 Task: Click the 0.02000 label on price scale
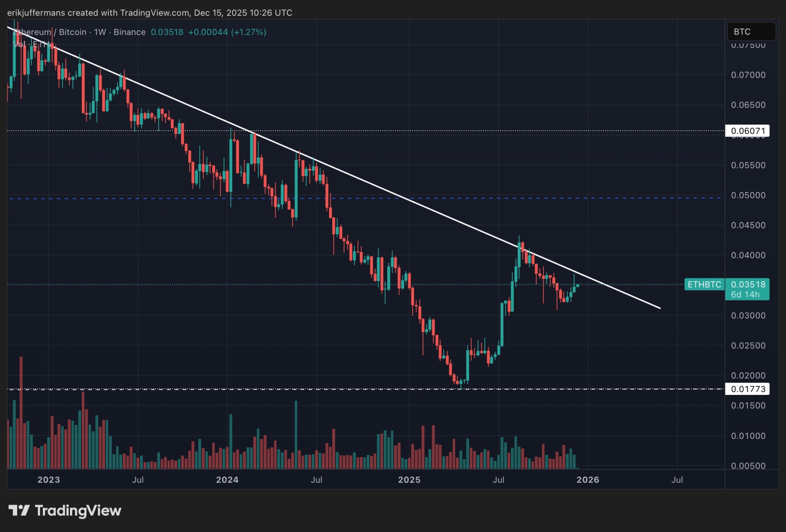748,375
